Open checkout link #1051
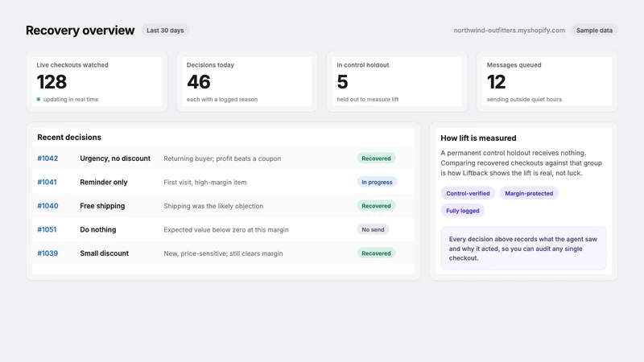644x362 pixels. click(47, 230)
